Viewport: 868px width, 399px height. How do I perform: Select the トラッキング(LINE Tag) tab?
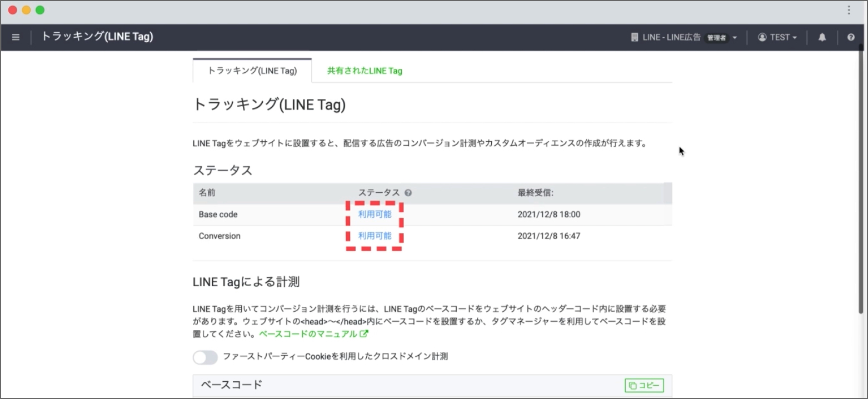(252, 71)
